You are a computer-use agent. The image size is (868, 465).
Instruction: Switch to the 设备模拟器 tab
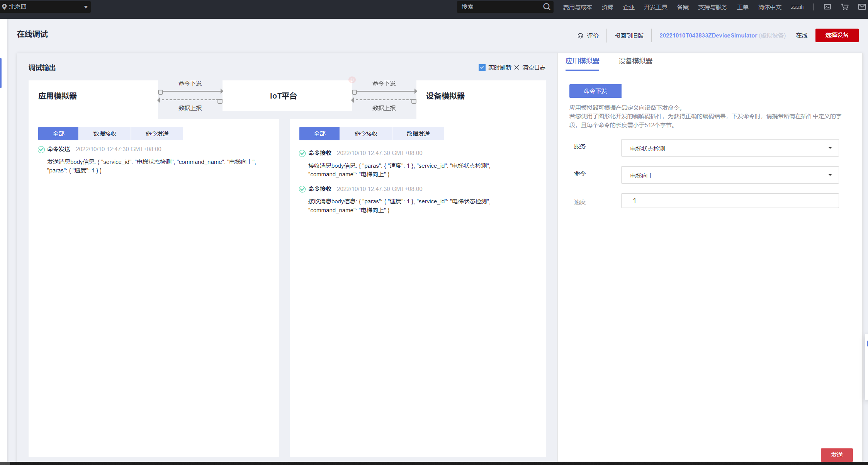point(635,61)
